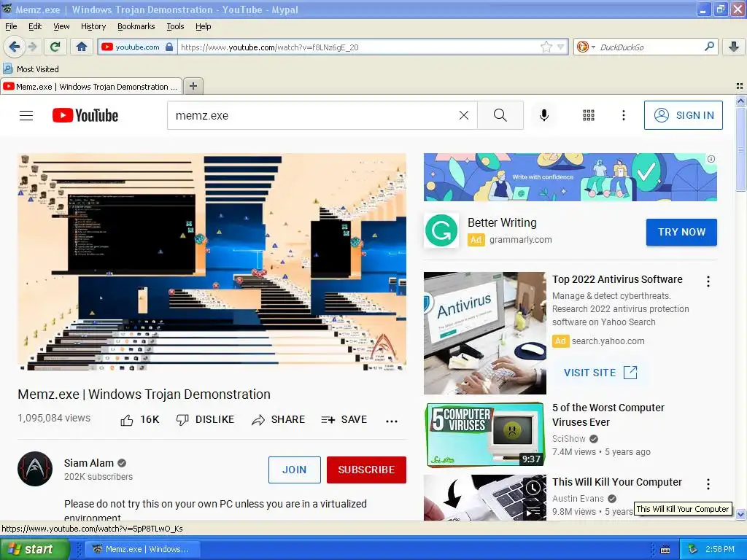Click the keyboard icon in system tray
Image resolution: width=747 pixels, height=560 pixels.
(x=665, y=550)
